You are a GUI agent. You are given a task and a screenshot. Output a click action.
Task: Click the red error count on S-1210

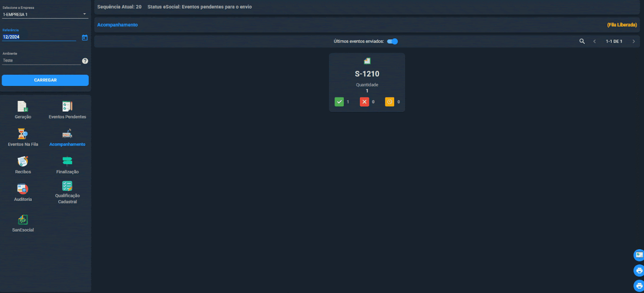[365, 102]
